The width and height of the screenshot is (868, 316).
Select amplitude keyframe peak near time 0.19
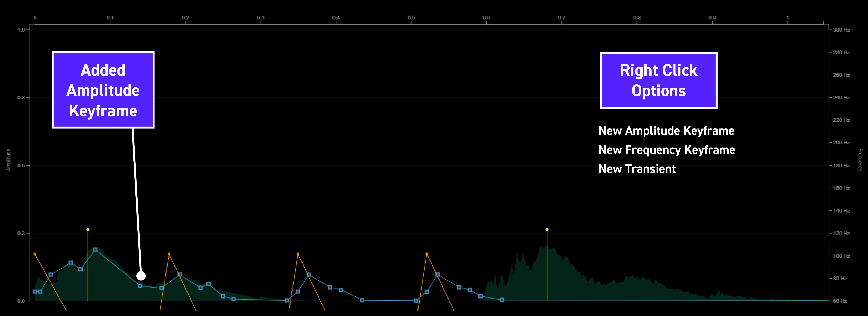(x=180, y=275)
